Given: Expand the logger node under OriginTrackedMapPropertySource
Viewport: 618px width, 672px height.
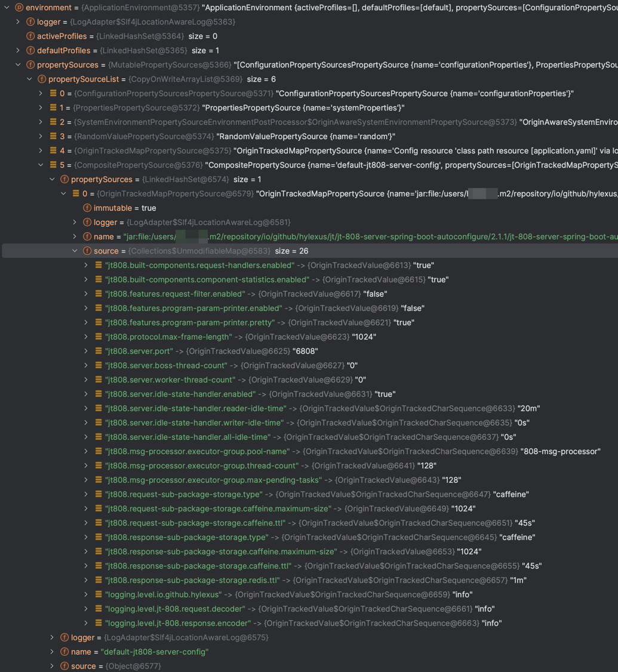Looking at the screenshot, I should click(x=75, y=222).
